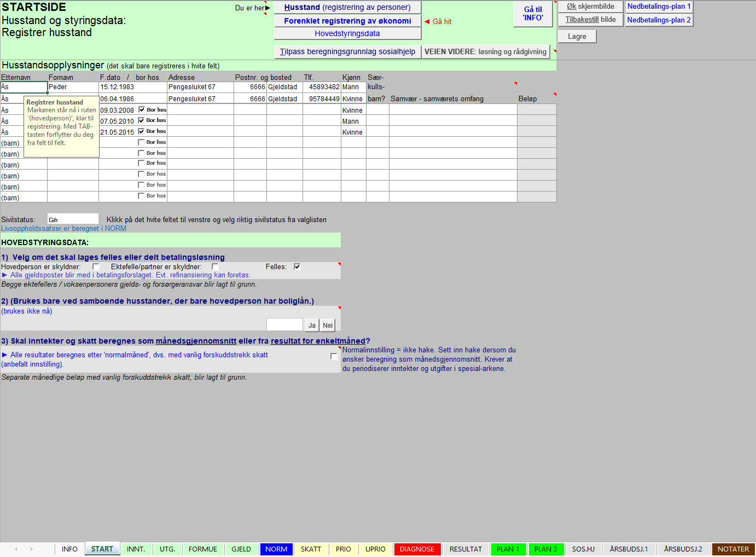Screen dimensions: 756x557
Task: Tick the Hovedperson er skyldner checkbox
Action: tap(96, 266)
